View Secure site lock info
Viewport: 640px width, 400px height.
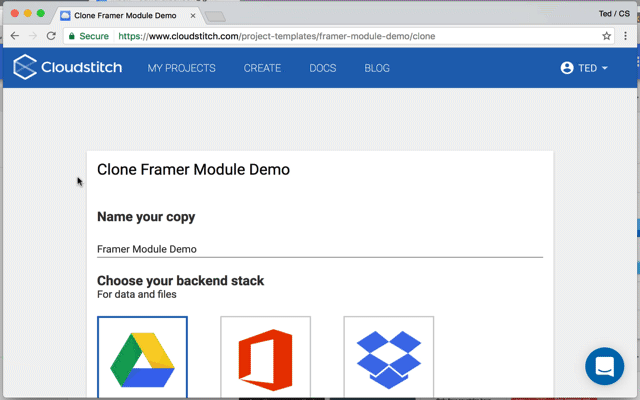coord(89,36)
